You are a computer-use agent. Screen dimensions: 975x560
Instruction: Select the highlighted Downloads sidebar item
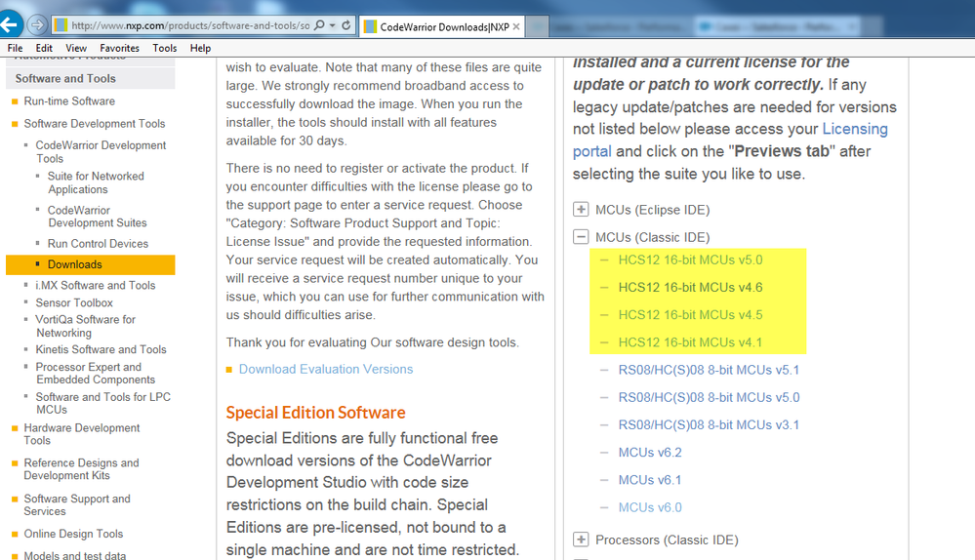coord(90,264)
